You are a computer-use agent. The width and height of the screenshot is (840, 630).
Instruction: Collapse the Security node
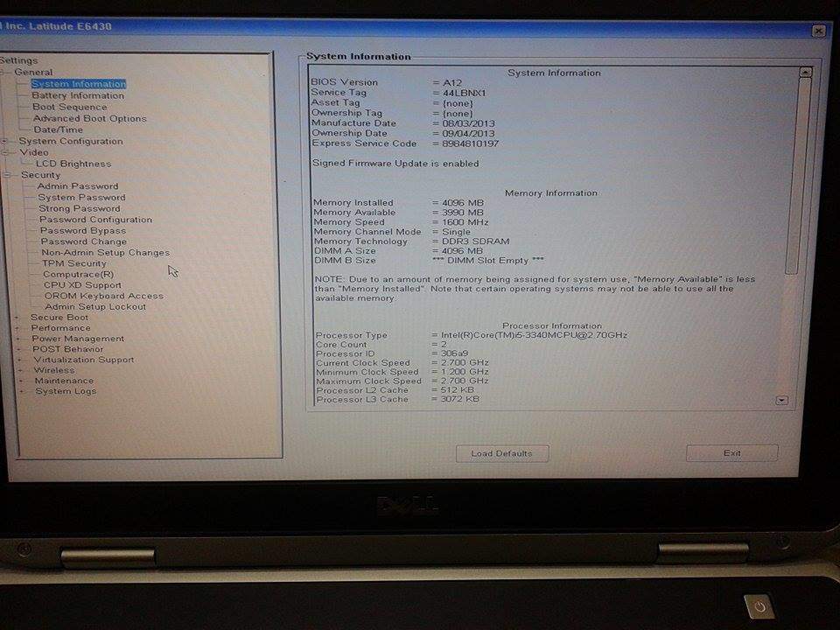click(x=6, y=175)
